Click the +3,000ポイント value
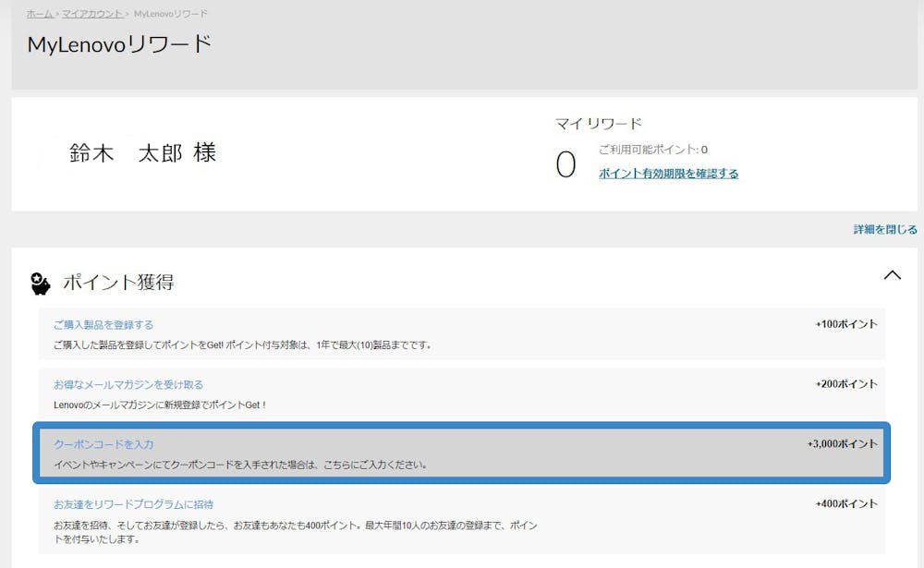Image resolution: width=924 pixels, height=568 pixels. tap(842, 443)
